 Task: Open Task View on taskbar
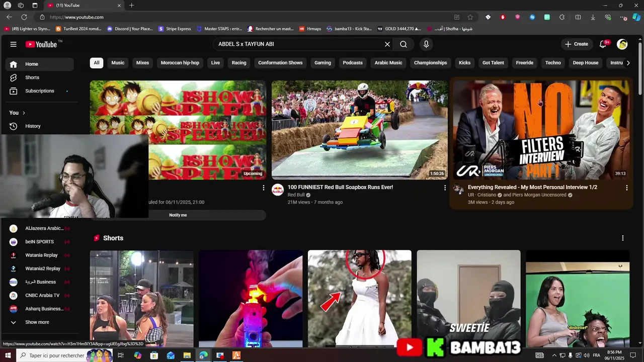121,355
